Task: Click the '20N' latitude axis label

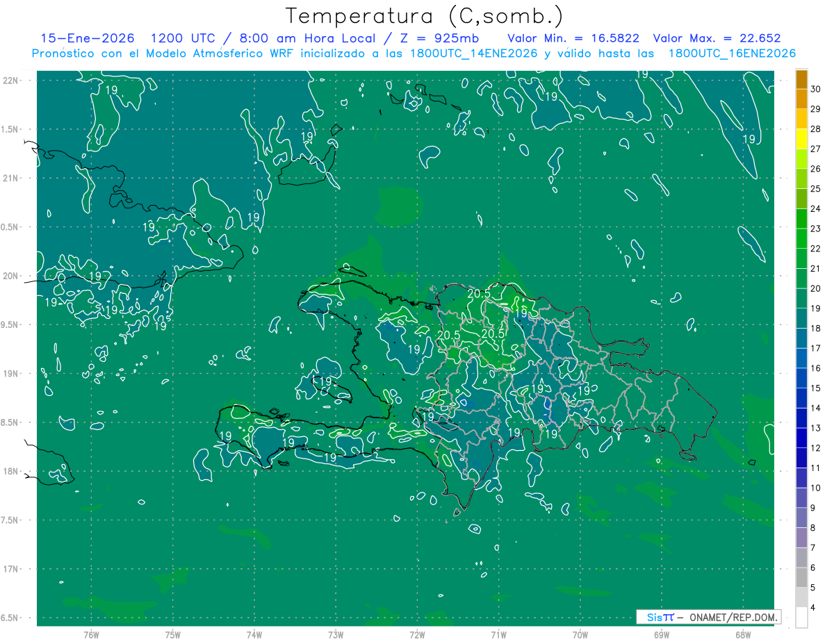Action: pos(10,276)
